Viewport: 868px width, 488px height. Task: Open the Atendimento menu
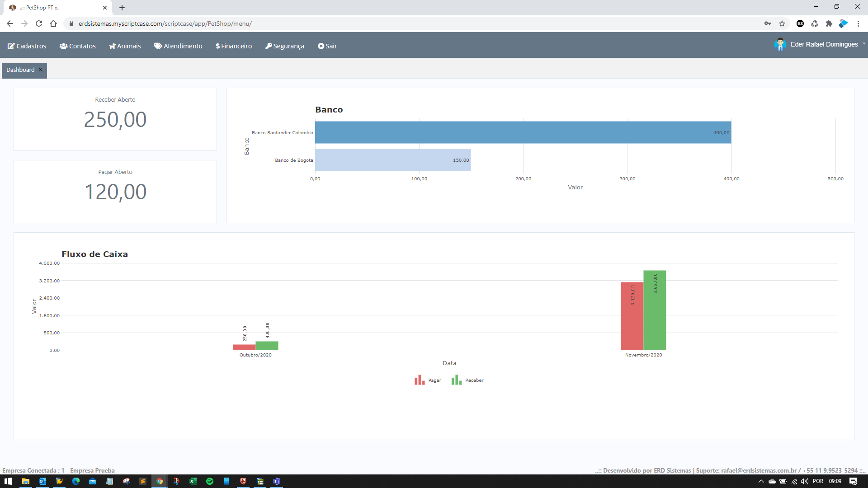pos(178,46)
